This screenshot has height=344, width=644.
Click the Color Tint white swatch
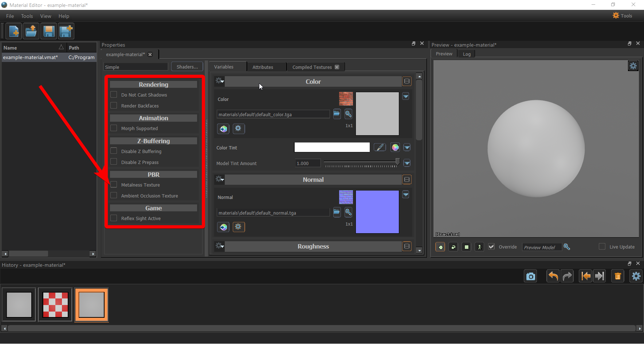pyautogui.click(x=332, y=147)
